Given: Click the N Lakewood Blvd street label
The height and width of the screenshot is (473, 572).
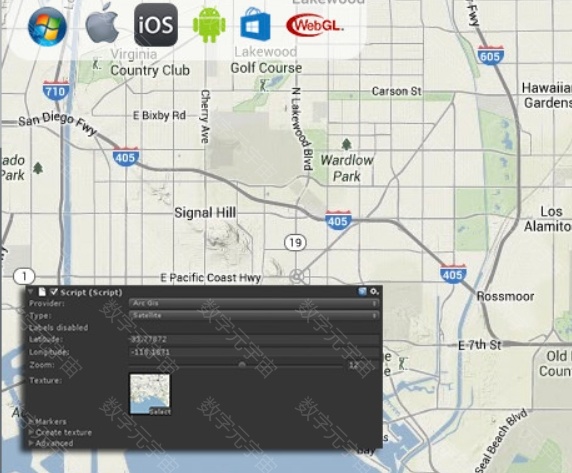Looking at the screenshot, I should pos(302,129).
